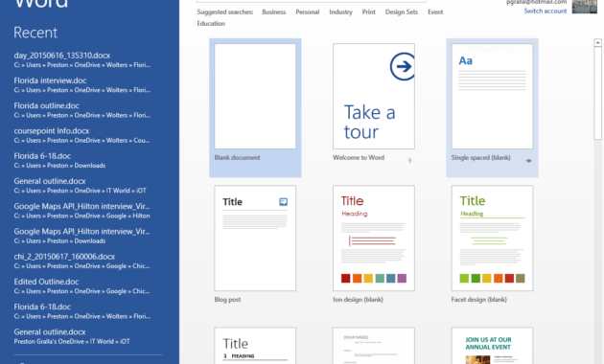The width and height of the screenshot is (604, 364).
Task: Open the Facet design (blank) template
Action: click(492, 239)
